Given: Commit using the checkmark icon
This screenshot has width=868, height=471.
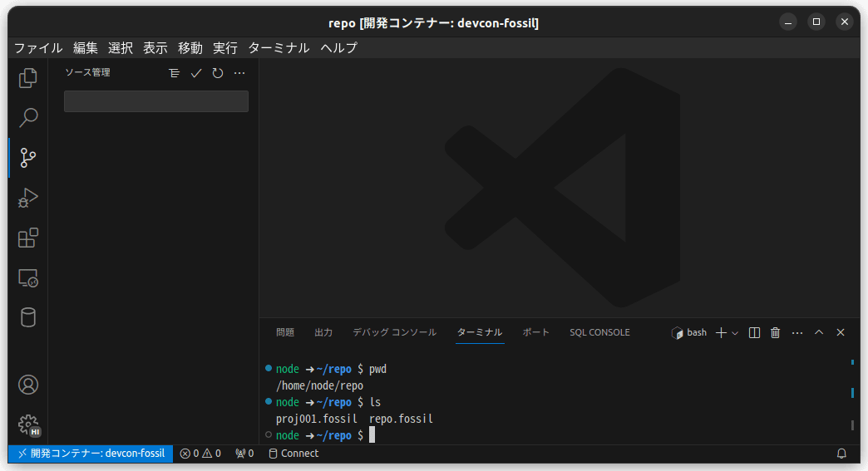Looking at the screenshot, I should click(x=196, y=73).
